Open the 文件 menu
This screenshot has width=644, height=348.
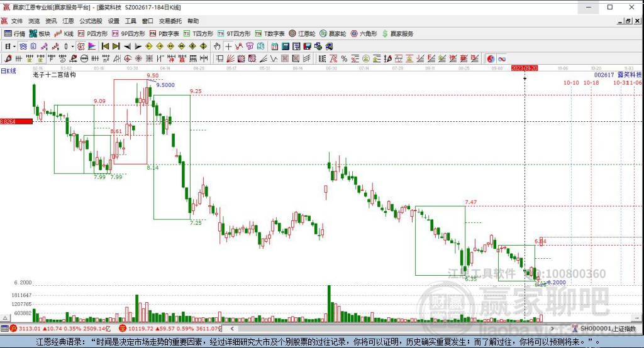17,21
